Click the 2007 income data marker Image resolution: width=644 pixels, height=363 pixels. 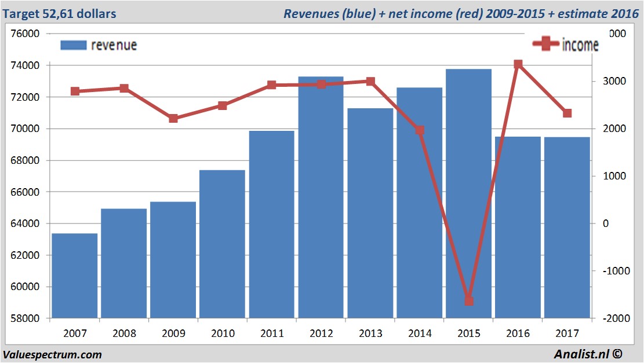point(75,91)
